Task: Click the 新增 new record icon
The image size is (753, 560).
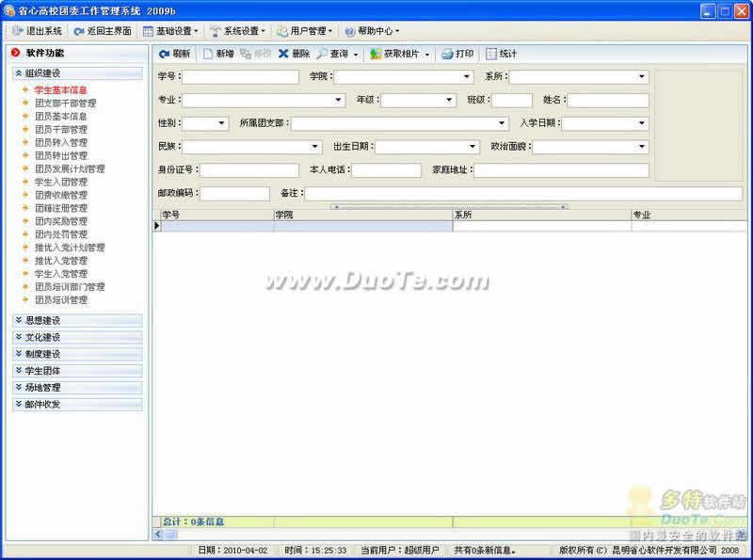Action: coord(209,55)
